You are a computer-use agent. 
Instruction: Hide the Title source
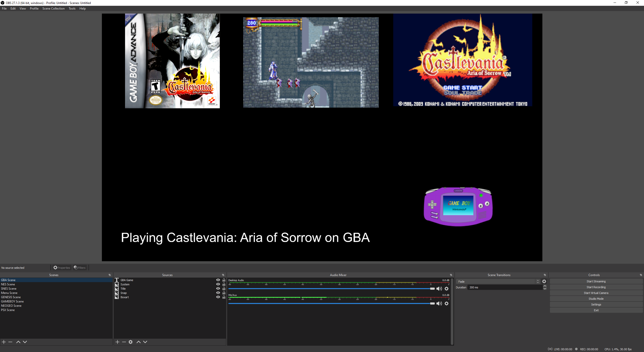pos(218,288)
